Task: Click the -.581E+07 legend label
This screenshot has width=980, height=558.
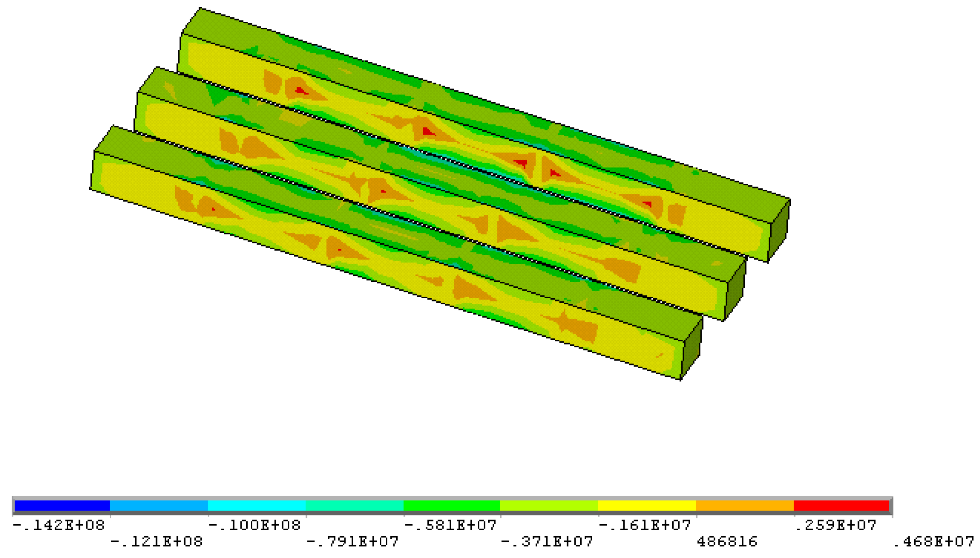Action: point(450,525)
